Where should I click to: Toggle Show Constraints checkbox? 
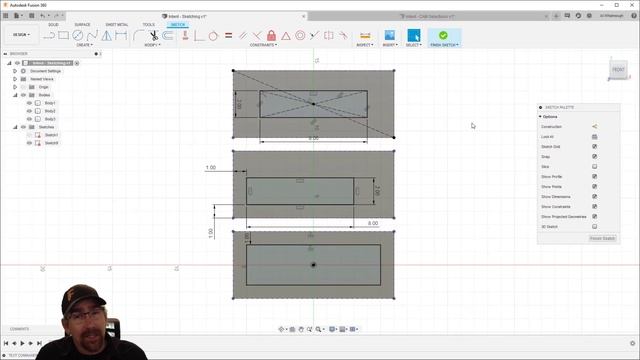pyautogui.click(x=594, y=207)
